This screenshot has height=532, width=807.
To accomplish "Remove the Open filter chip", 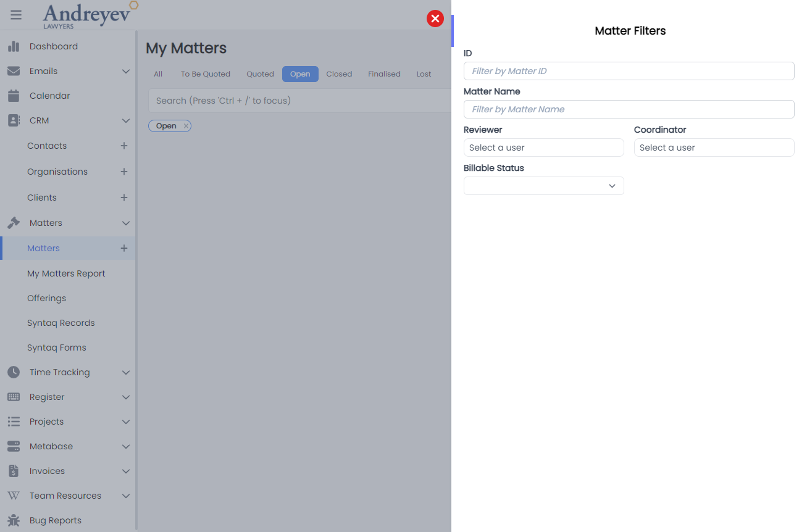I will 186,126.
